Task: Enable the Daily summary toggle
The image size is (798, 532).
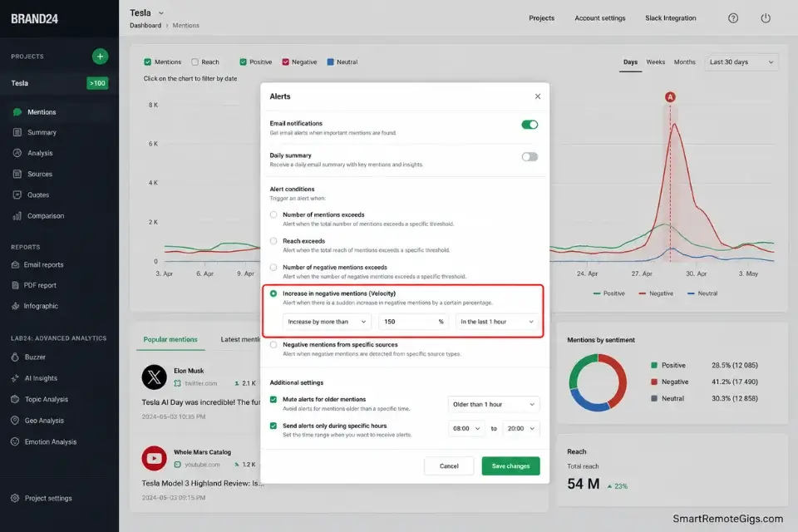Action: (530, 157)
